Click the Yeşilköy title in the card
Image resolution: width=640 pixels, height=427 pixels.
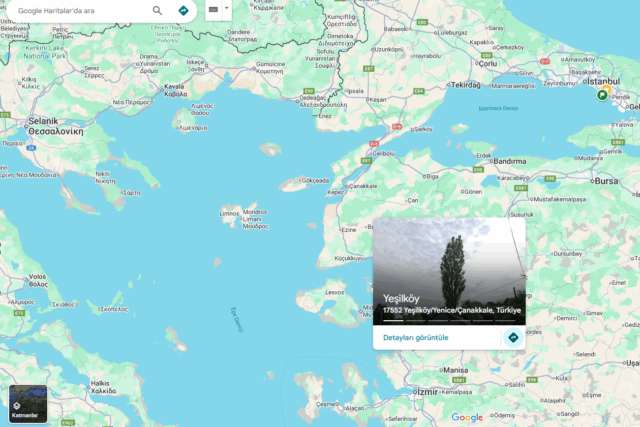[401, 298]
